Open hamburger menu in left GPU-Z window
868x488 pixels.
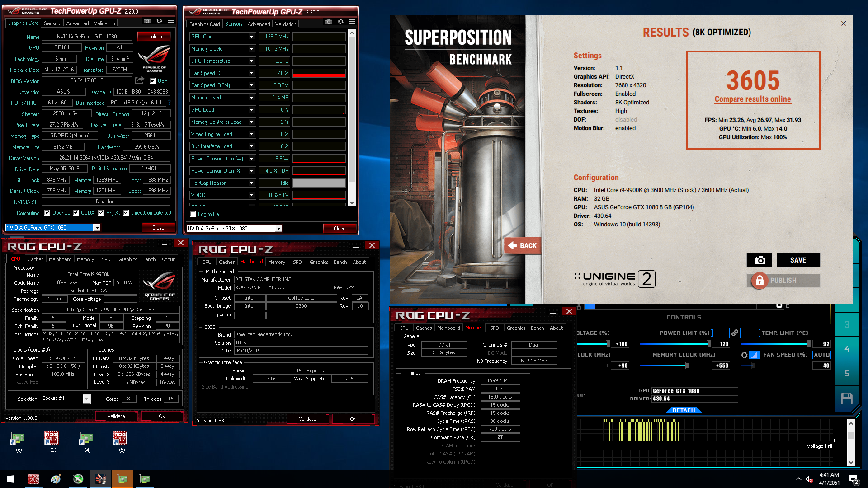click(170, 21)
